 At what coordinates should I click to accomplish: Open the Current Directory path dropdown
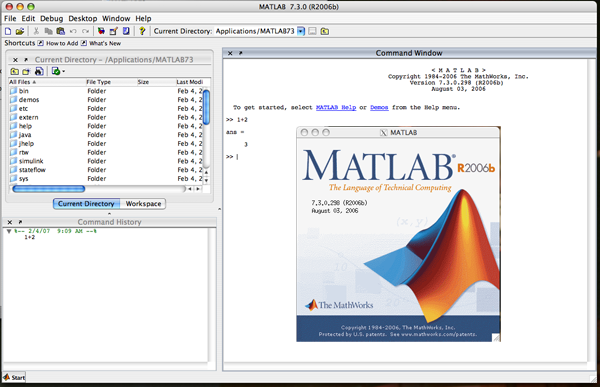point(301,31)
